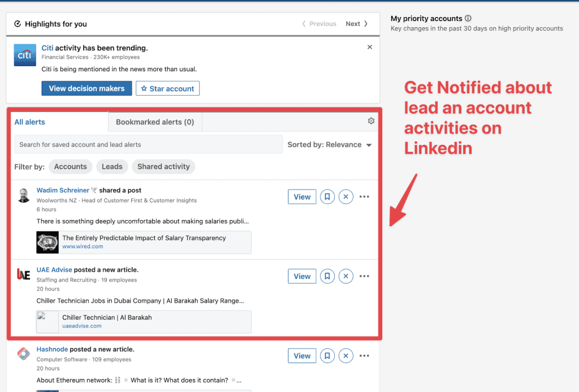This screenshot has height=392, width=579.
Task: Click in the saved alerts search field
Action: pyautogui.click(x=149, y=144)
